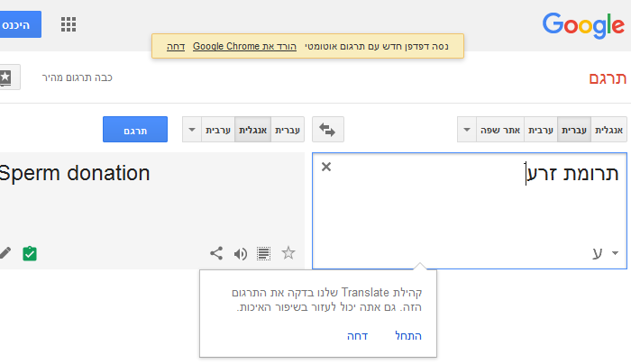
Task: Click the הורד את Google Chrome link
Action: (x=244, y=46)
